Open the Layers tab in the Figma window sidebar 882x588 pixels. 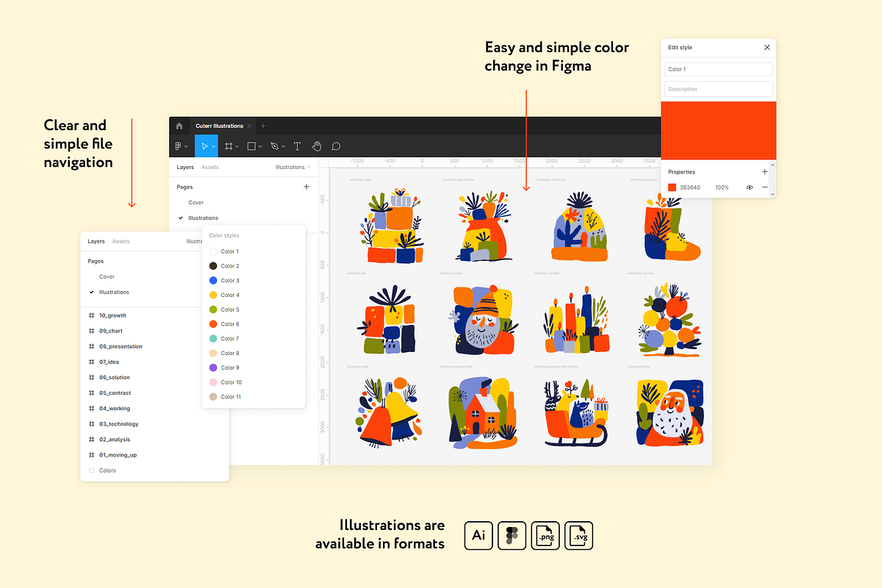coord(185,167)
